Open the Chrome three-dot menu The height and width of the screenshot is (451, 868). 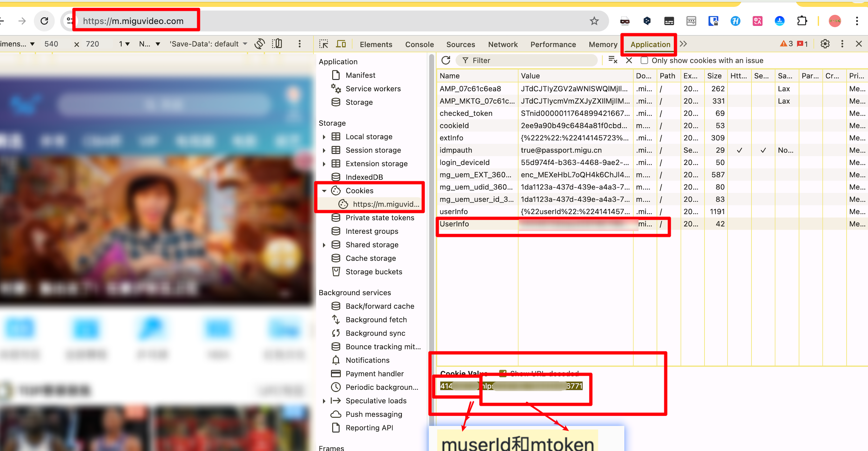click(x=857, y=21)
